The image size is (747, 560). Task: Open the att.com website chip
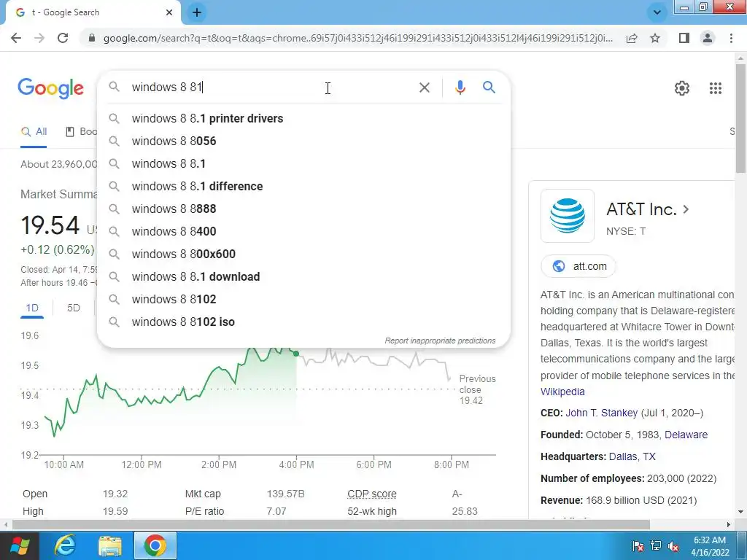click(578, 266)
